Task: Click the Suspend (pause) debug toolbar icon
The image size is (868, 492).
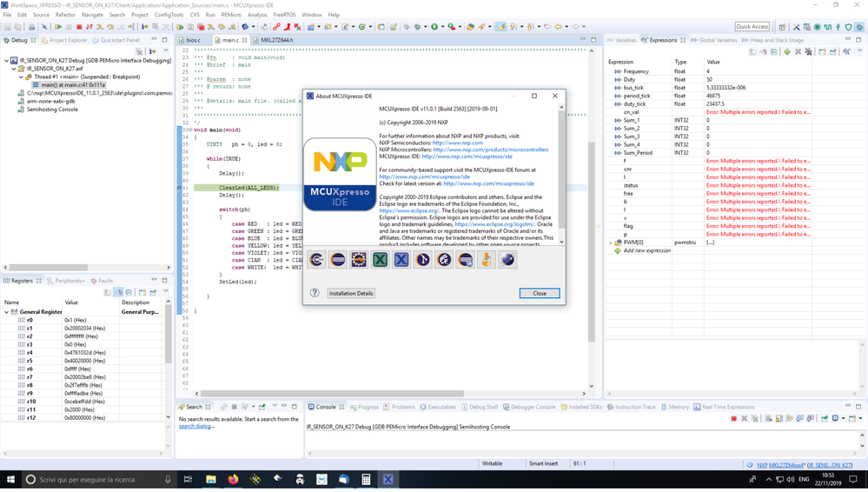Action: [x=69, y=27]
